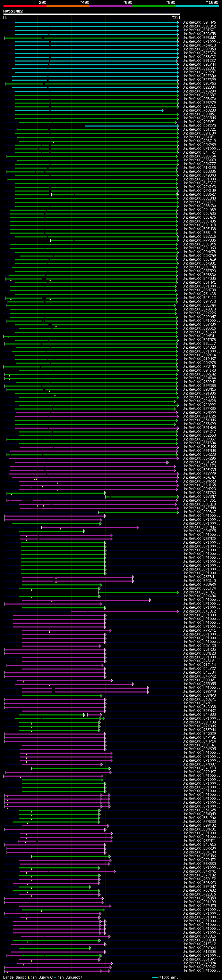Viewport: 222px width, 980px height.
Task: Select label UniRef100_A2YYY9
Action: tap(199, 473)
